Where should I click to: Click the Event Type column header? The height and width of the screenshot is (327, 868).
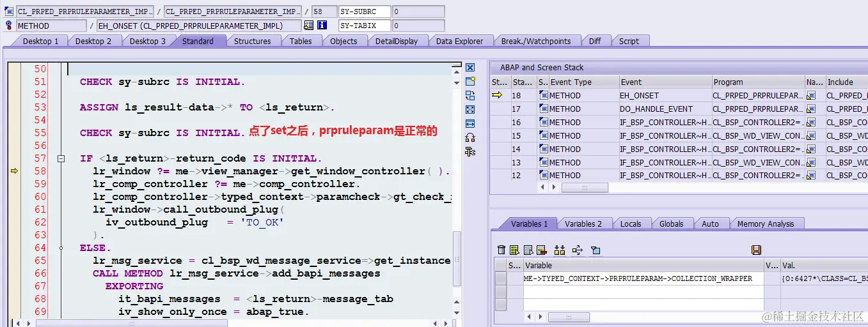584,82
